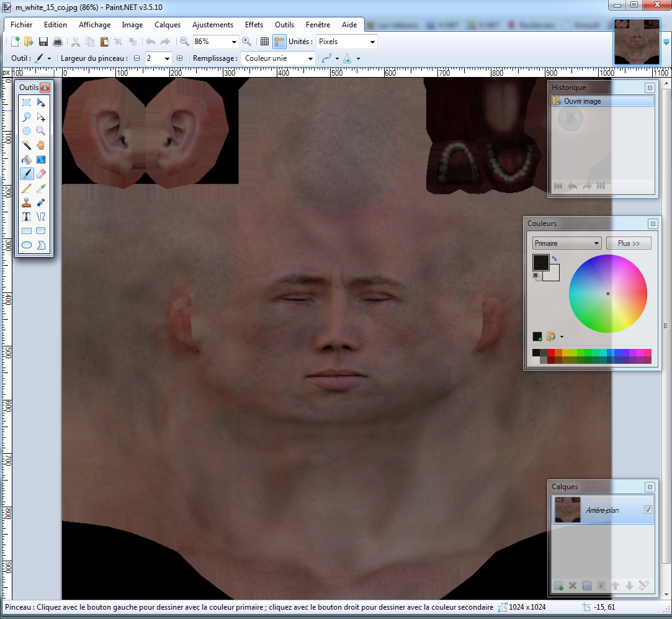The image size is (672, 619).
Task: Click the primary color swatch
Action: pos(540,262)
